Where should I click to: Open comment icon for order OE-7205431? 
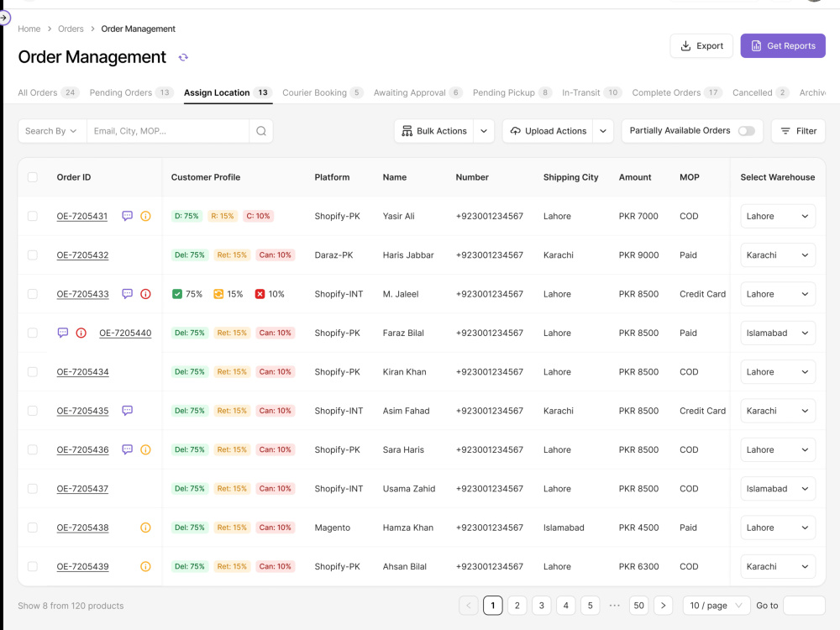[127, 216]
